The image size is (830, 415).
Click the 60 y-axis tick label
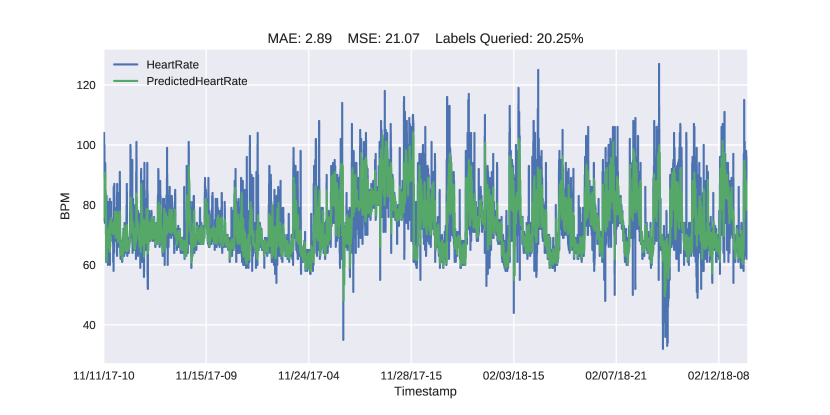point(89,265)
